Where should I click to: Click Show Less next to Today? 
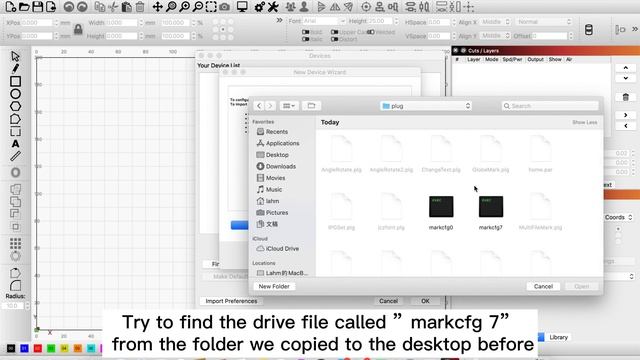tap(584, 122)
